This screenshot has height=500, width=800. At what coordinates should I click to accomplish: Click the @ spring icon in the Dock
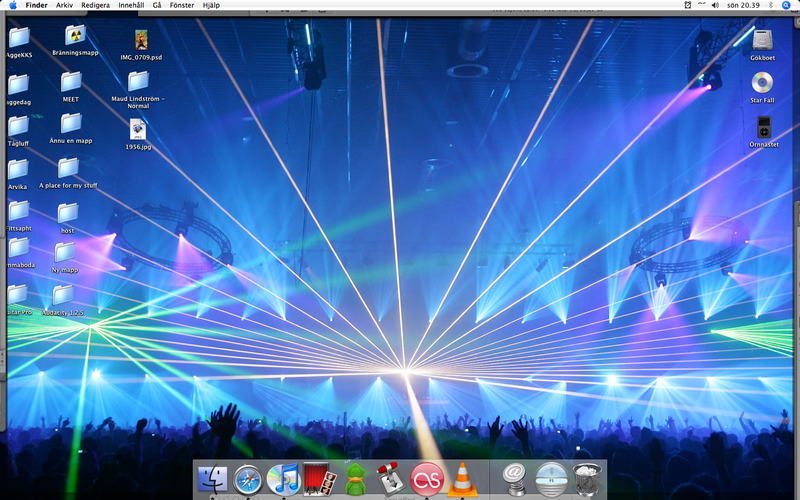pos(514,479)
